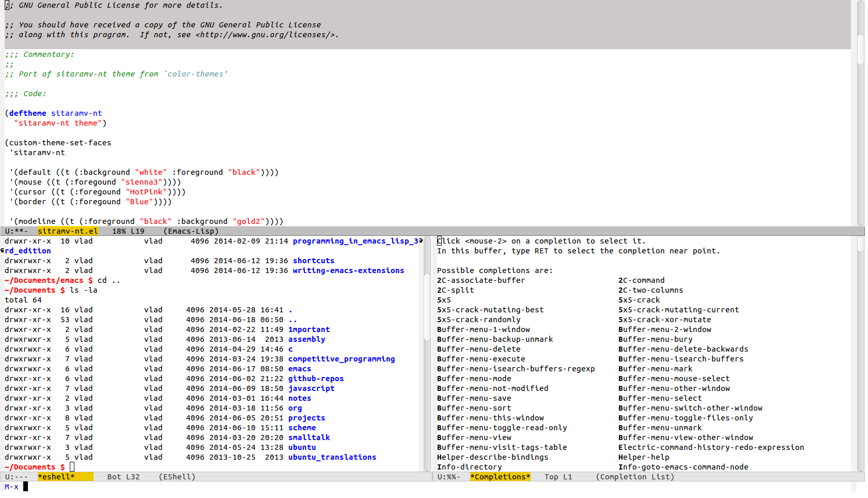
Task: Choose Helper-describe-bindings completion
Action: 493,457
